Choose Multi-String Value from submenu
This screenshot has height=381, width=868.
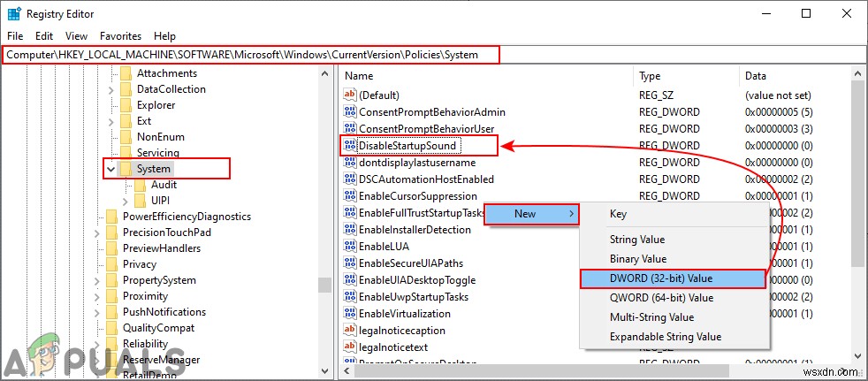pos(674,317)
